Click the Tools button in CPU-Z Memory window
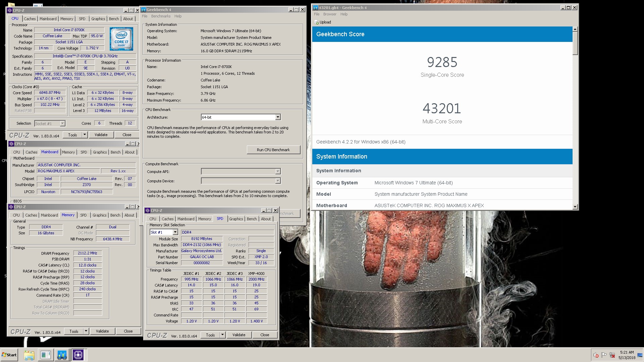Screen dimensions: 644x362 click(74, 331)
